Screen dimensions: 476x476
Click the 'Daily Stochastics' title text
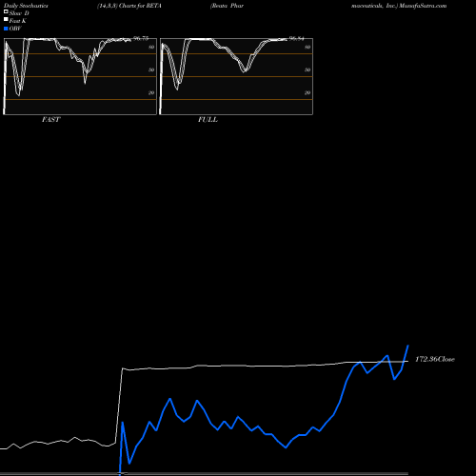(26, 6)
